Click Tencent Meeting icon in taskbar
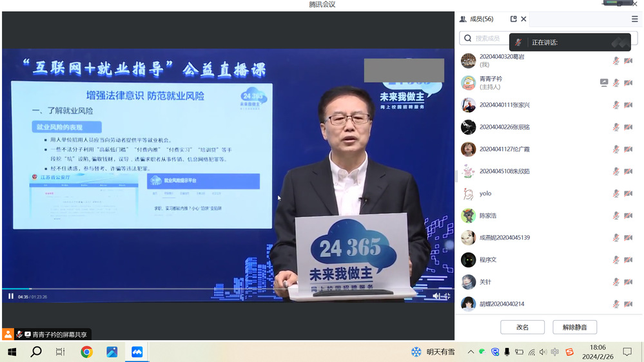 (x=137, y=352)
